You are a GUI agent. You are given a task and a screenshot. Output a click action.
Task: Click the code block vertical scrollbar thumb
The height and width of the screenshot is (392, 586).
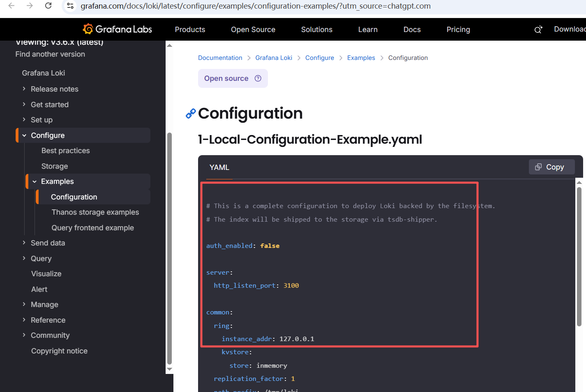tap(579, 257)
